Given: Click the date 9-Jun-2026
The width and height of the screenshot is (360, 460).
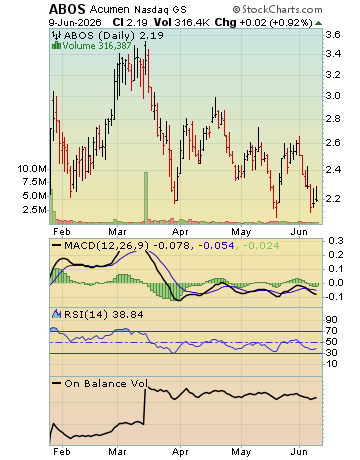Looking at the screenshot, I should coord(75,22).
